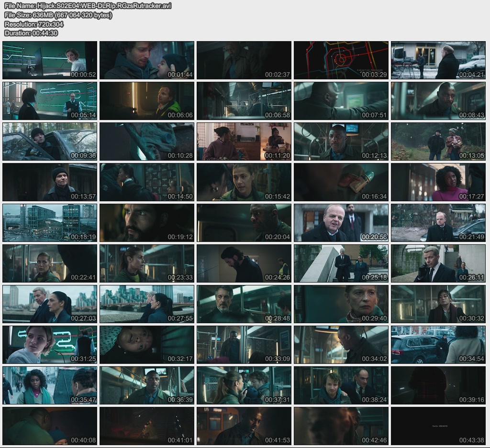Screen dimensions: 490x448
Task: Click the thumbnail timestamped 00:00:52
Action: (x=50, y=60)
